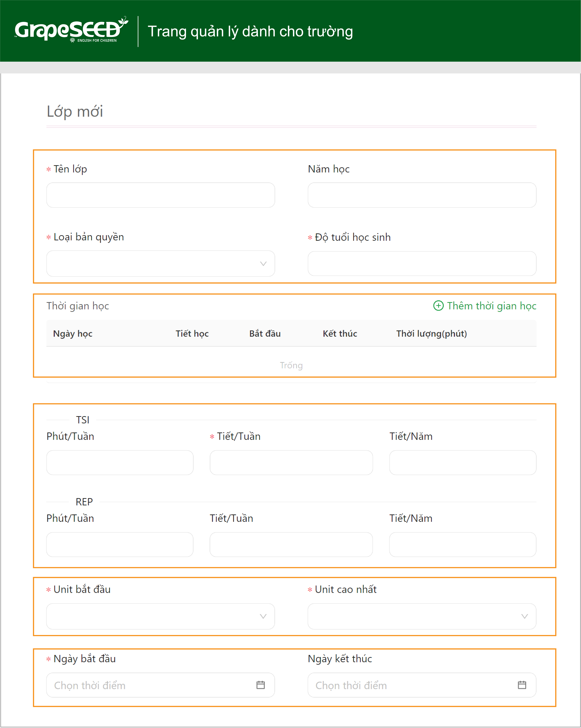Select the Ngày kết thúc date field
This screenshot has height=728, width=581.
coord(422,685)
